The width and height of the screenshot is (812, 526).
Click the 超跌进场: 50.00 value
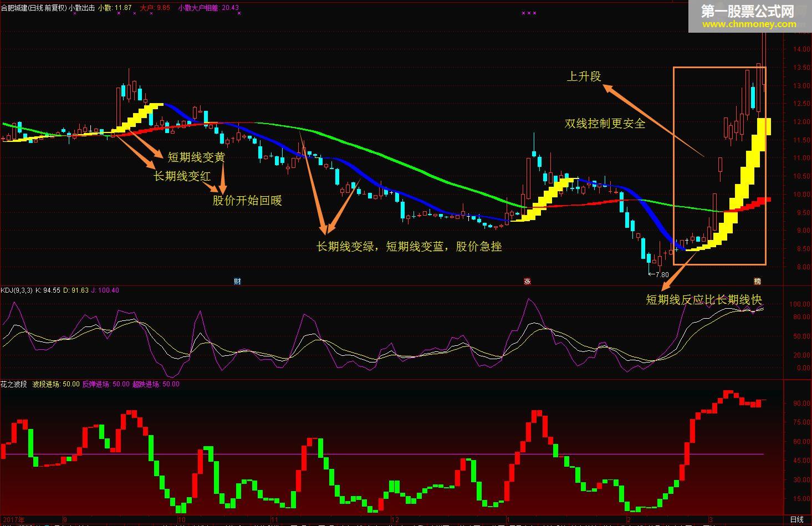156,384
